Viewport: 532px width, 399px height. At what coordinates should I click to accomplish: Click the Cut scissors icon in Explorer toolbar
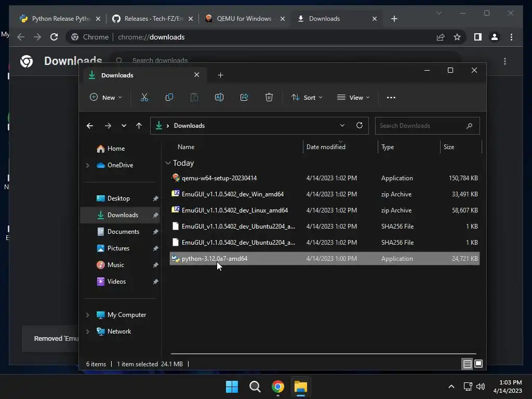144,97
